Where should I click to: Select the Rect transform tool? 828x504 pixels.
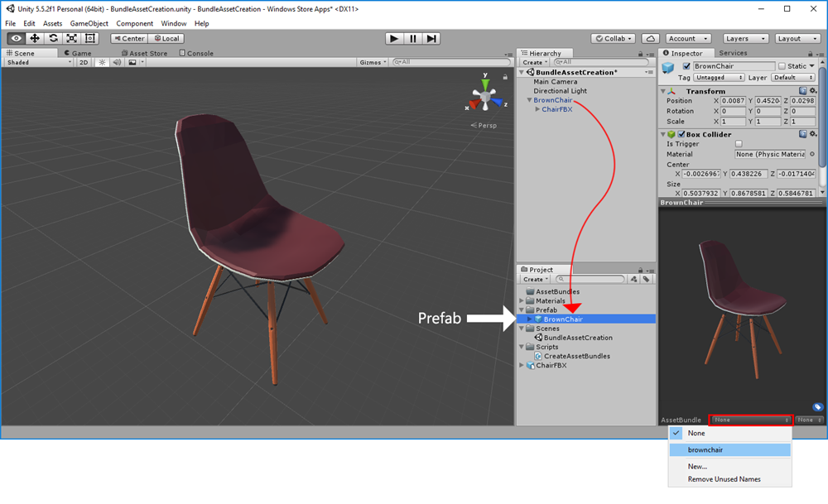point(89,39)
